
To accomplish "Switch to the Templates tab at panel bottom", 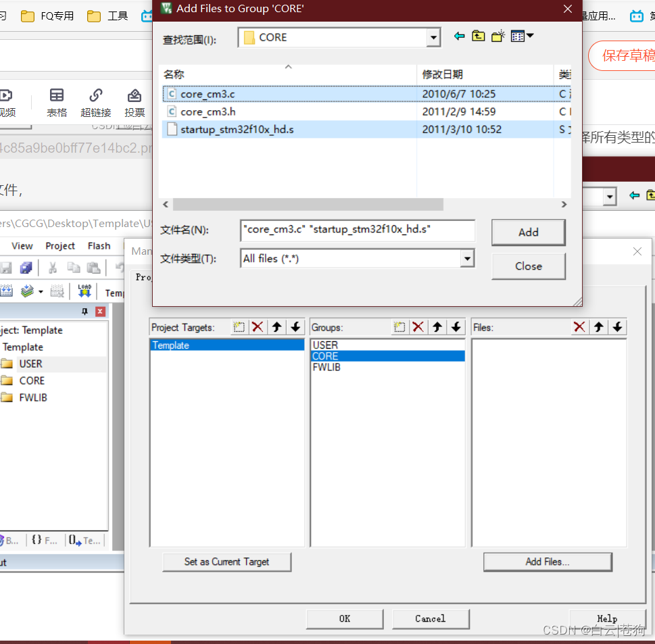I will pos(84,541).
